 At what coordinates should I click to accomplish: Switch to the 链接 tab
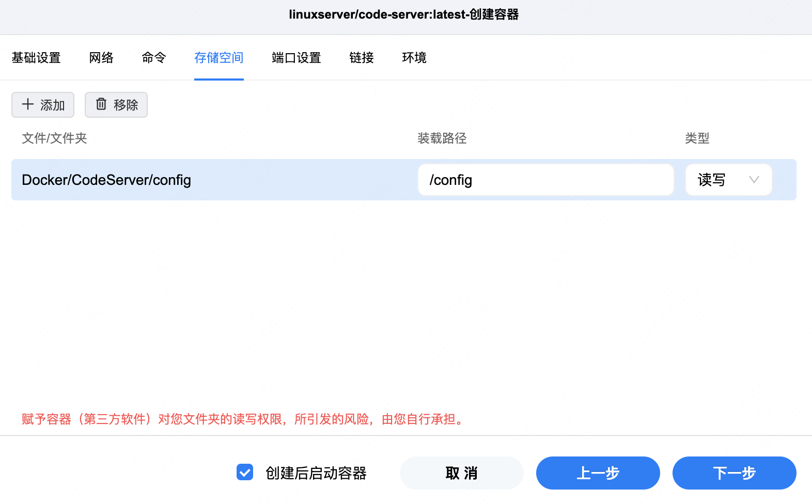(362, 58)
